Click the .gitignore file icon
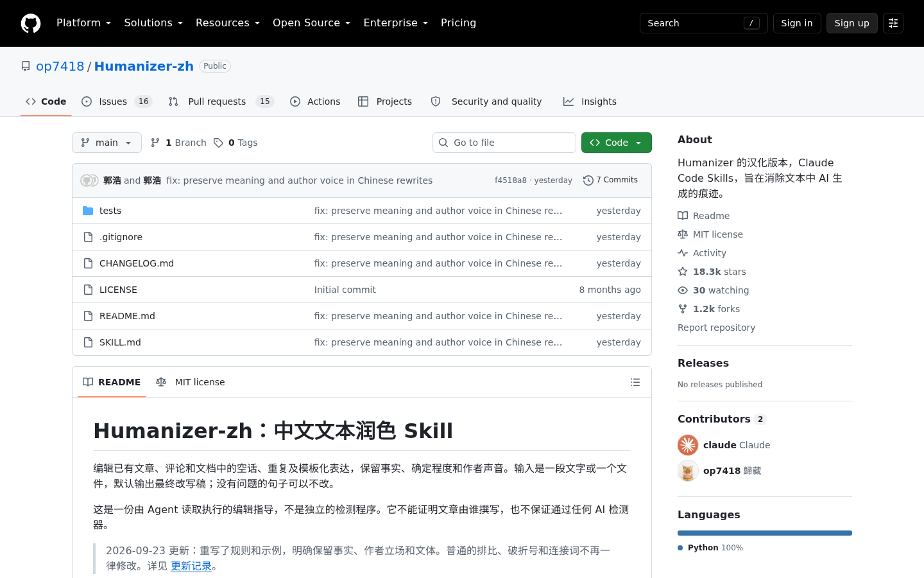 coord(88,237)
